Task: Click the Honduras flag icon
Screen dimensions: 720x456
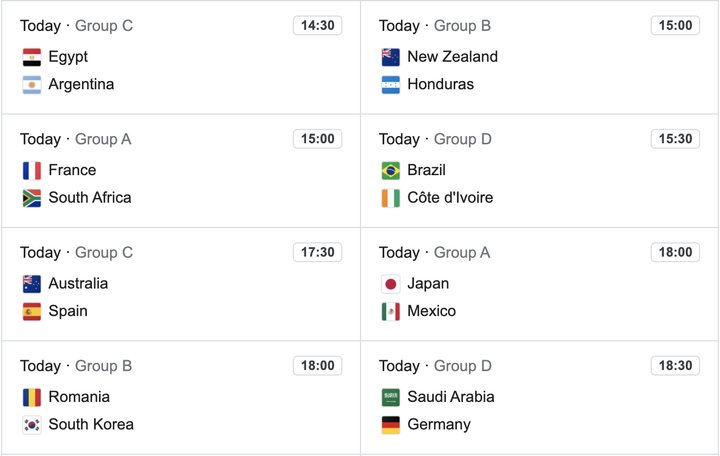Action: coord(391,85)
